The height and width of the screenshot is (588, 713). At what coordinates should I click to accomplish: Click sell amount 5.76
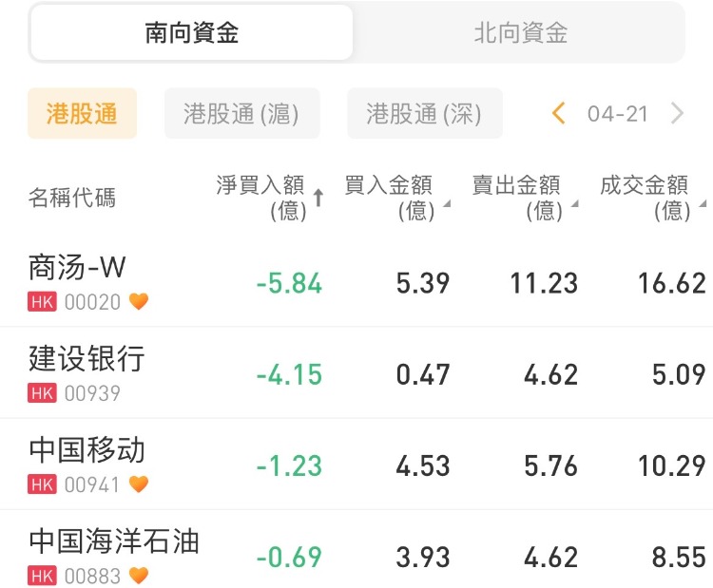(551, 466)
